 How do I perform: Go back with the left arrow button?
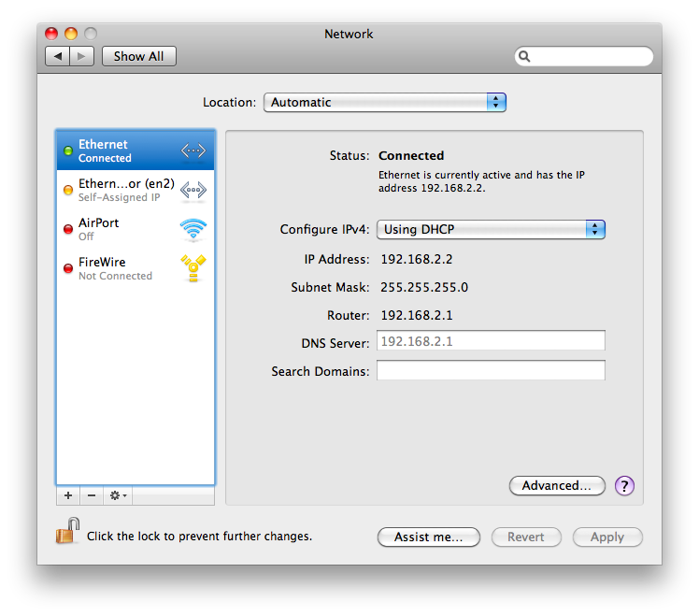coord(58,56)
